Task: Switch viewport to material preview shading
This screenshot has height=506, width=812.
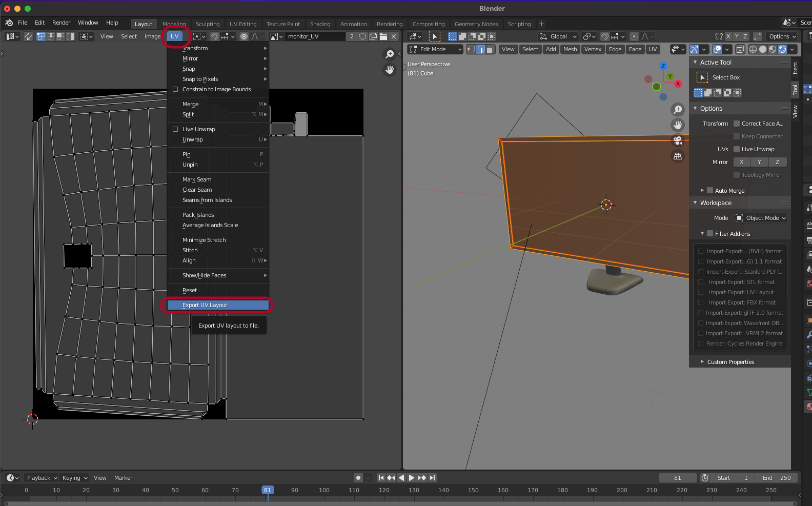Action: 773,49
